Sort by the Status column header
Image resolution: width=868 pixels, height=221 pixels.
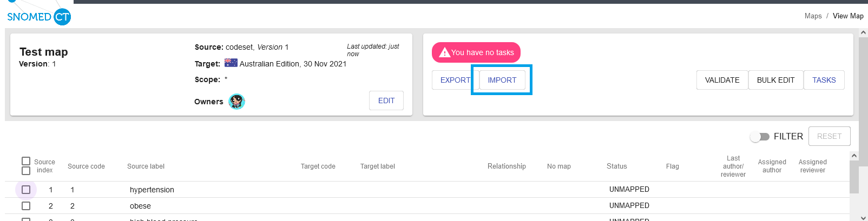(616, 166)
